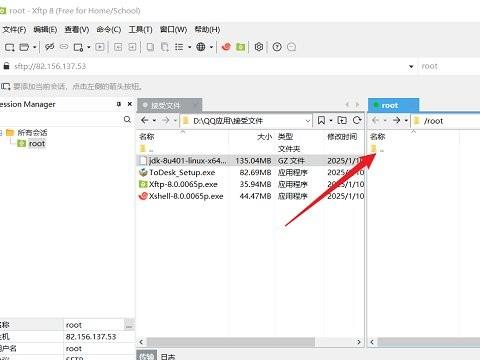Screen dimensions: 480x360
Task: Click the New Session toolbar icon
Action: pyautogui.click(x=9, y=47)
